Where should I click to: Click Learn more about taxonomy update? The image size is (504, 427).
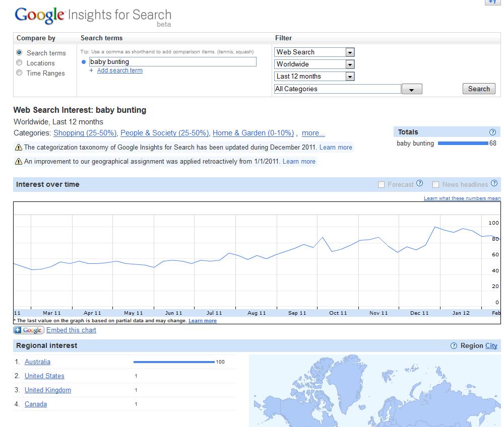(336, 148)
